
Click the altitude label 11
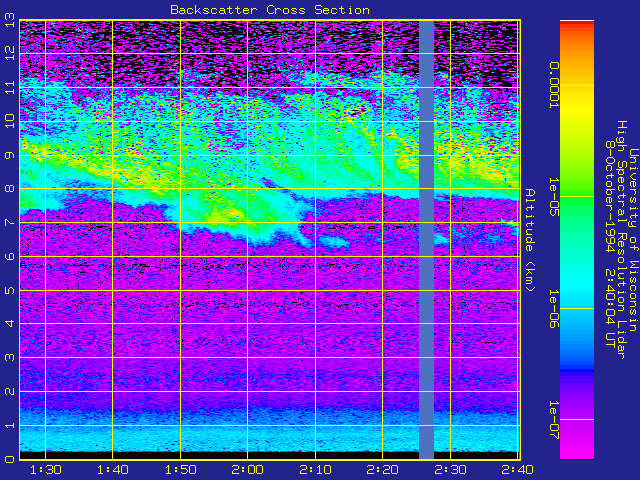click(x=10, y=87)
